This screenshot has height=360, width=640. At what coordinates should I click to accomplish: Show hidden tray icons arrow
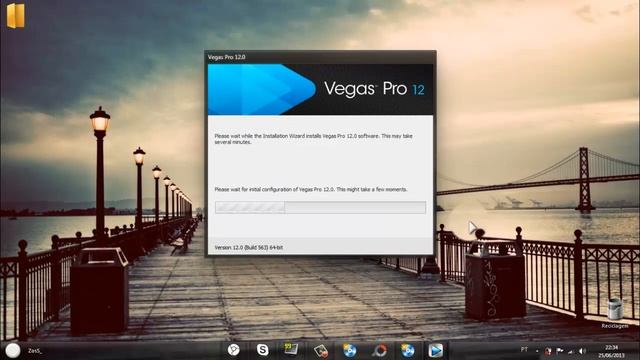coord(537,351)
